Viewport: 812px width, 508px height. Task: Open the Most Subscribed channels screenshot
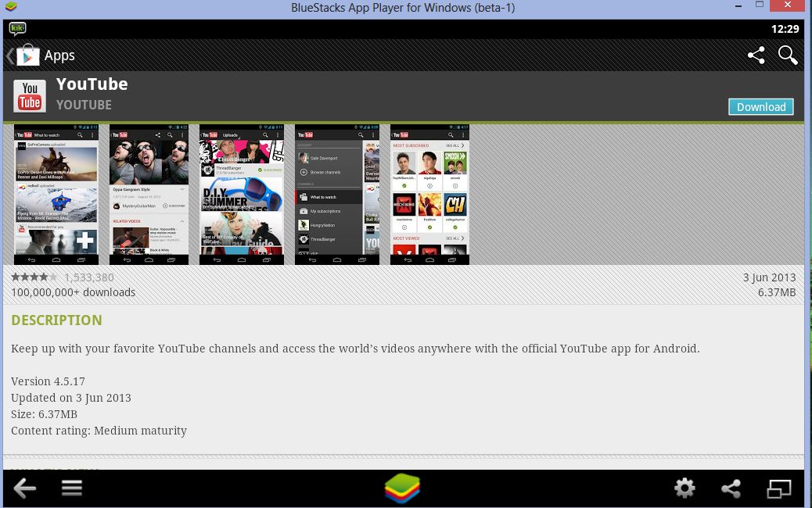click(x=429, y=195)
